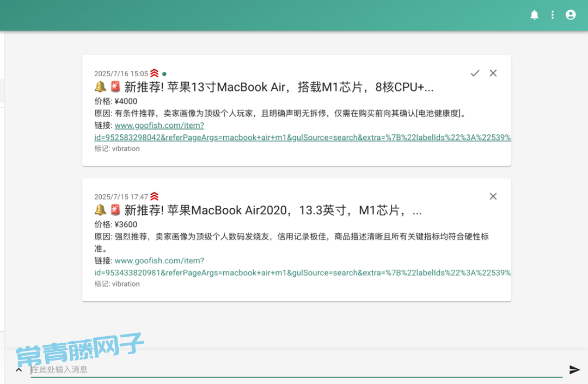Click the reason text 强烈推荐
The height and width of the screenshot is (384, 588).
[x=131, y=237]
